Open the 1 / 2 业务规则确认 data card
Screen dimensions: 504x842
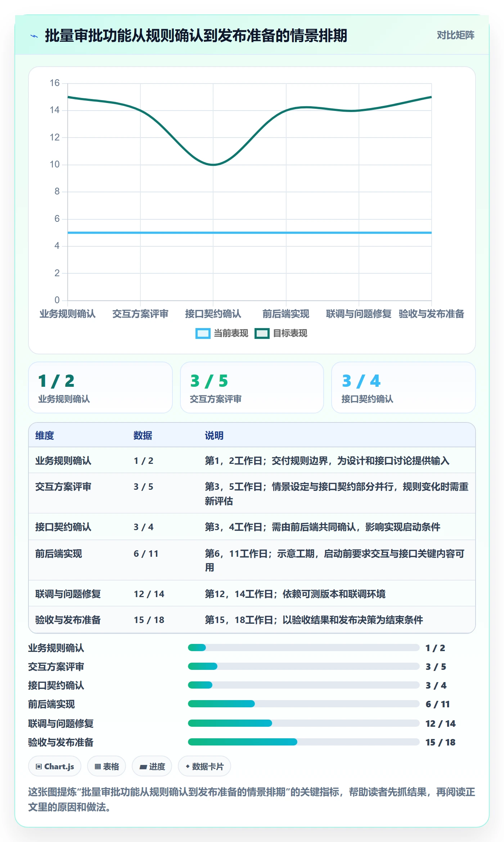pos(100,388)
